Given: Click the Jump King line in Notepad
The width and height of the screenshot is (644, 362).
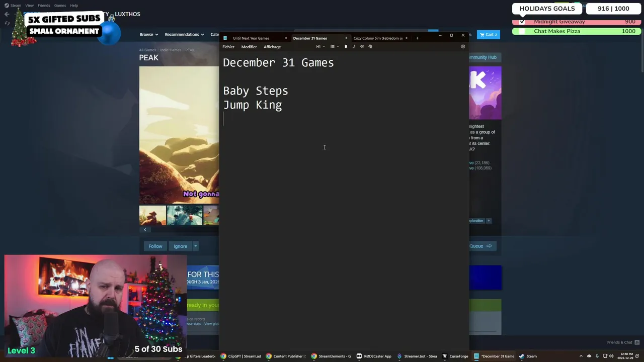Looking at the screenshot, I should tap(253, 105).
